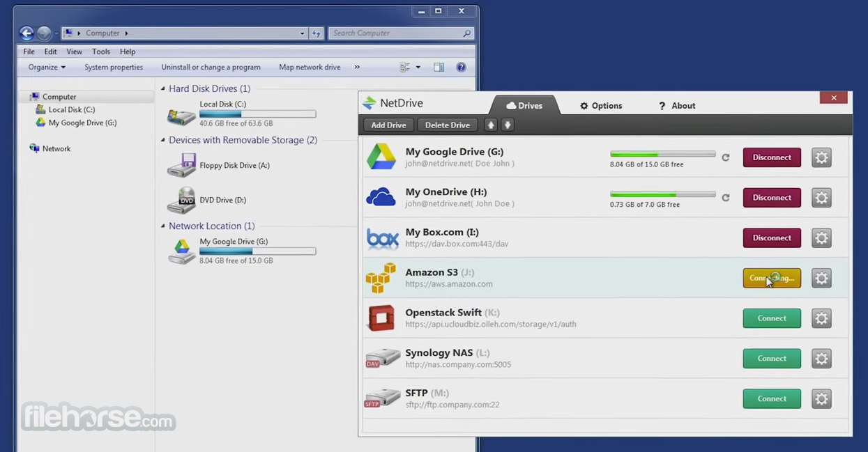Open the Organize dropdown in Explorer

click(47, 68)
